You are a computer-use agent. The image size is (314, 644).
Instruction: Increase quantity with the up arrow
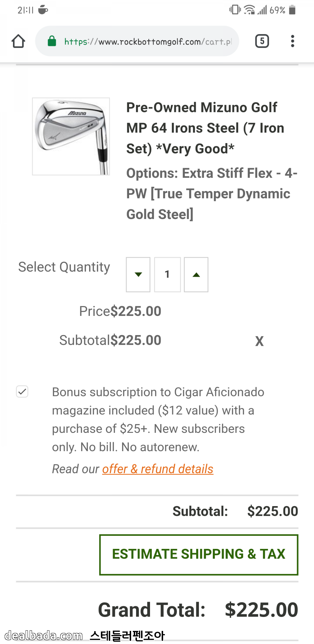(x=196, y=275)
